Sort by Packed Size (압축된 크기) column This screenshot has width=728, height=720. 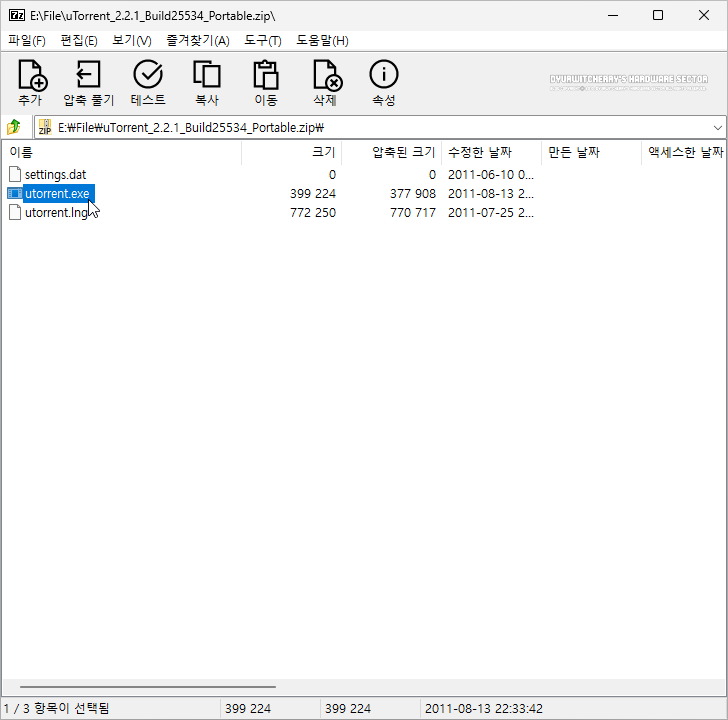click(391, 152)
